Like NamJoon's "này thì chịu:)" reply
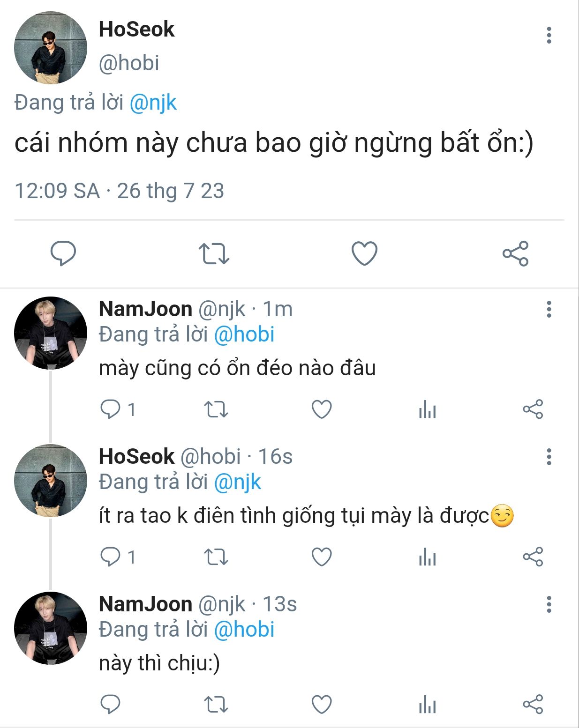This screenshot has width=579, height=728. coord(322,704)
